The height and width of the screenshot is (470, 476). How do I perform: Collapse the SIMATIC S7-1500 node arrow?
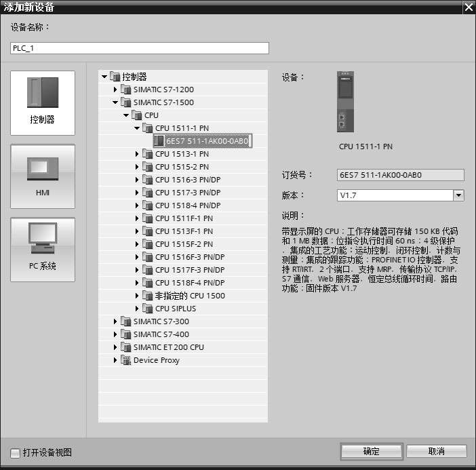click(115, 102)
